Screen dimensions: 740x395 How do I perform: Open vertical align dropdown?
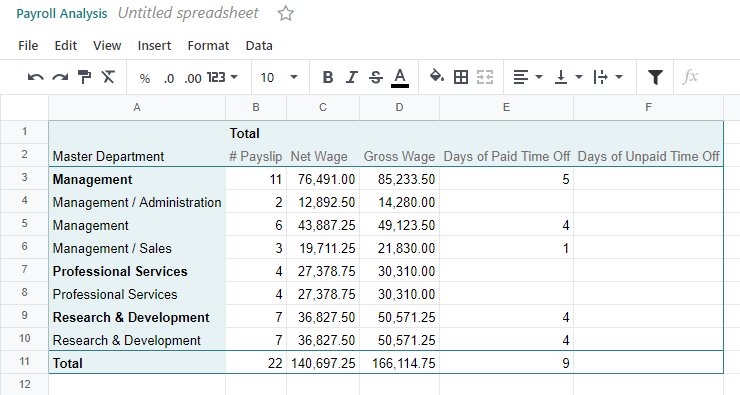point(568,77)
